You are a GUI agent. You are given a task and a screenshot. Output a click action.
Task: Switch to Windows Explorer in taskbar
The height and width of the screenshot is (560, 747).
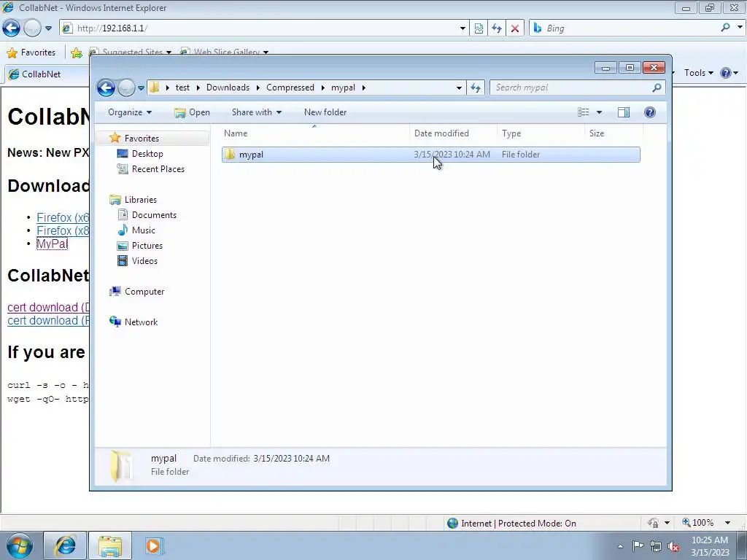110,545
